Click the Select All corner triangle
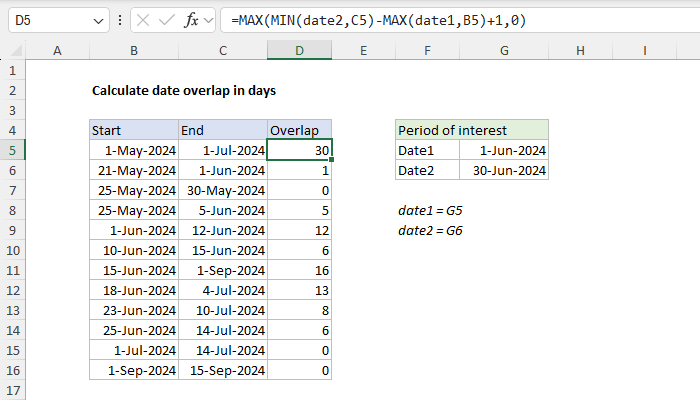Image resolution: width=700 pixels, height=400 pixels. tap(16, 50)
